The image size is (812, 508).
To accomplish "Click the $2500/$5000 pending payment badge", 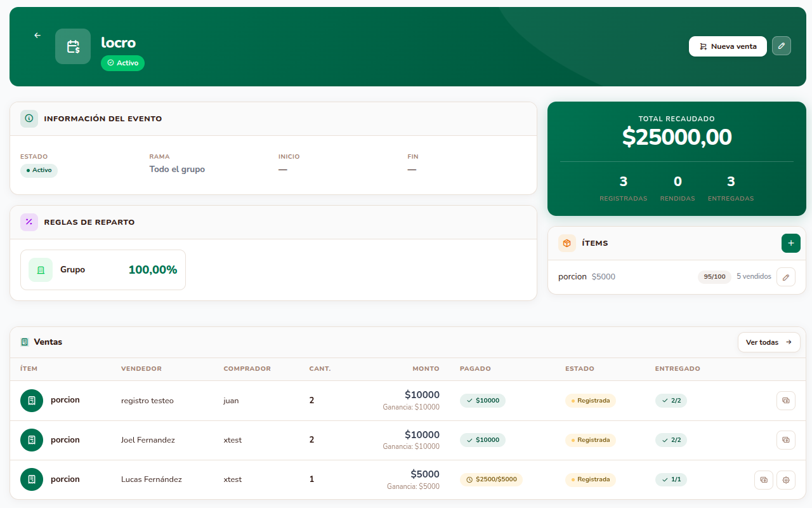I will (x=492, y=479).
